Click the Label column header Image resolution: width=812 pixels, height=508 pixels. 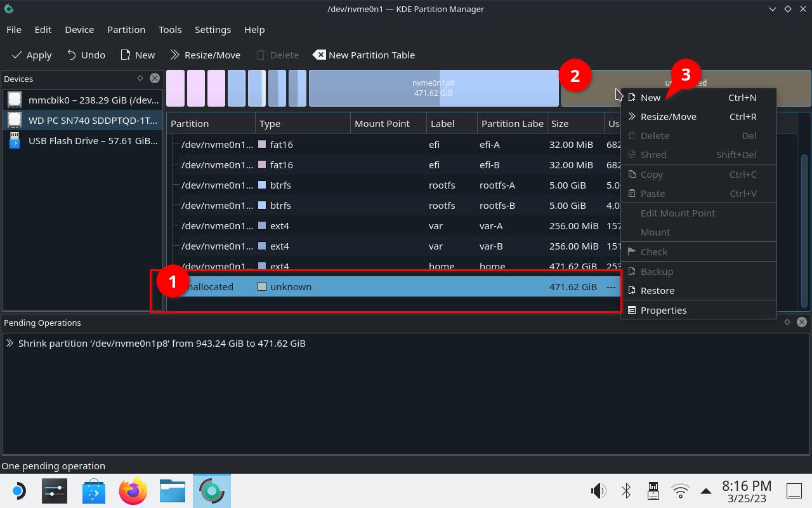tap(452, 124)
